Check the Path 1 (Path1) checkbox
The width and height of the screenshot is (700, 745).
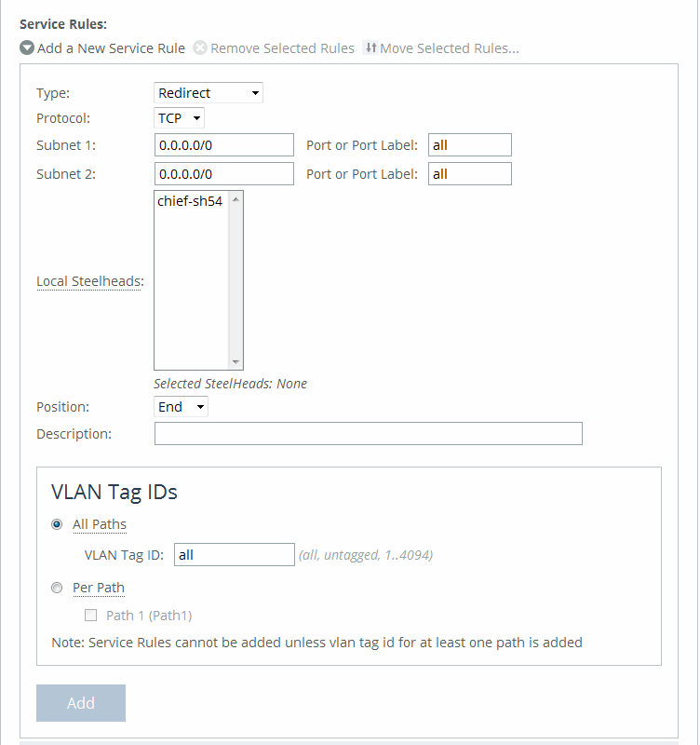click(x=91, y=616)
